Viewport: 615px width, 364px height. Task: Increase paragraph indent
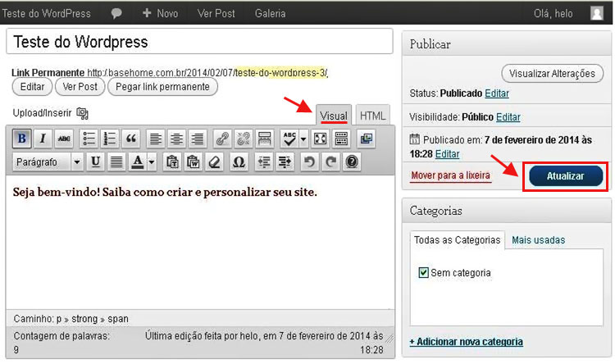coord(285,162)
